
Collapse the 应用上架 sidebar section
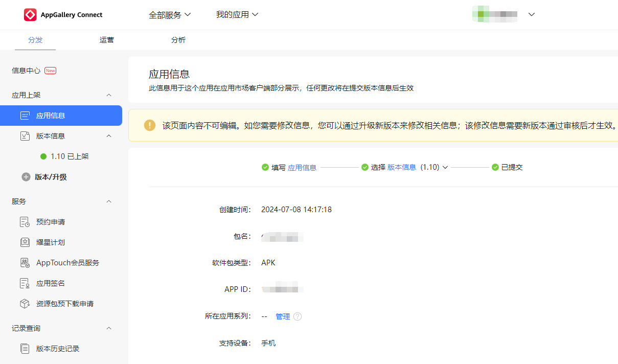click(x=108, y=95)
